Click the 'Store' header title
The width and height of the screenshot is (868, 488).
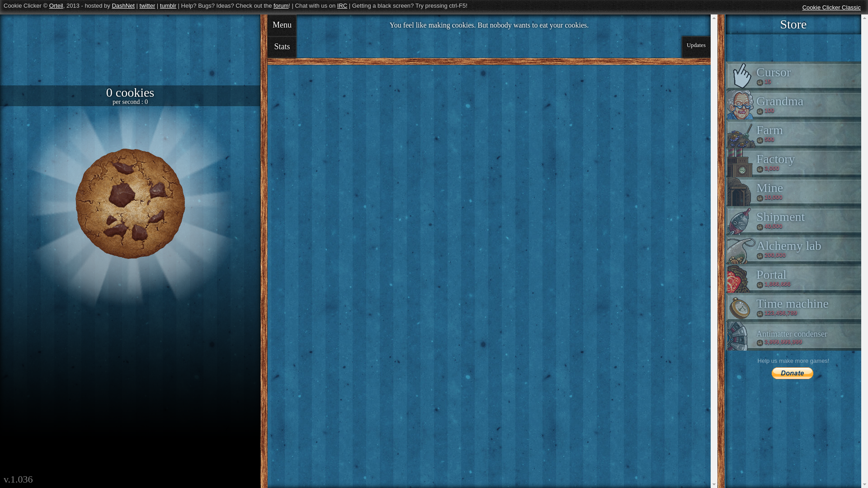click(x=793, y=24)
